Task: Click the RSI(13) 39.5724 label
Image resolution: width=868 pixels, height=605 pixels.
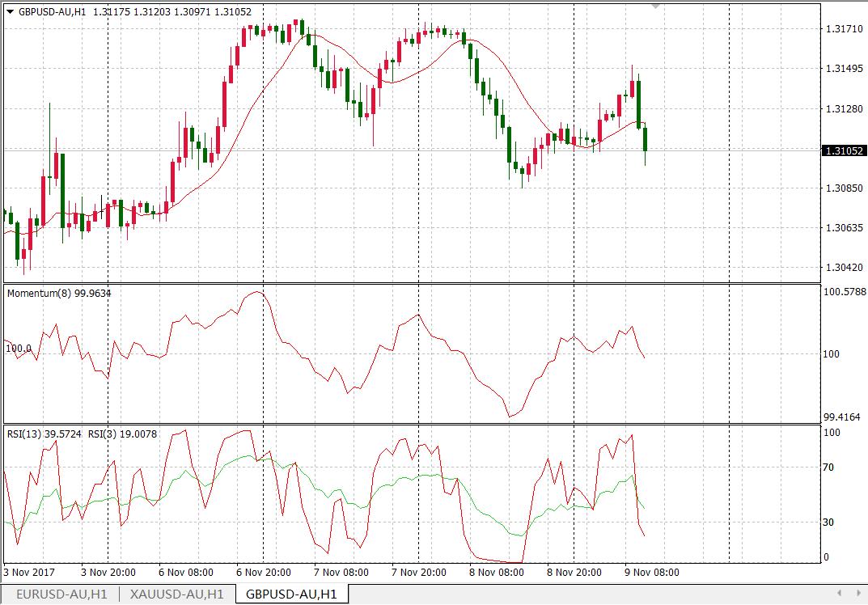Action: pyautogui.click(x=44, y=434)
